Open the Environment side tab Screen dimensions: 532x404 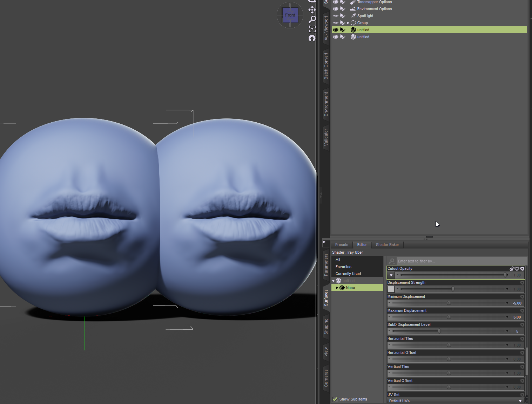(326, 104)
